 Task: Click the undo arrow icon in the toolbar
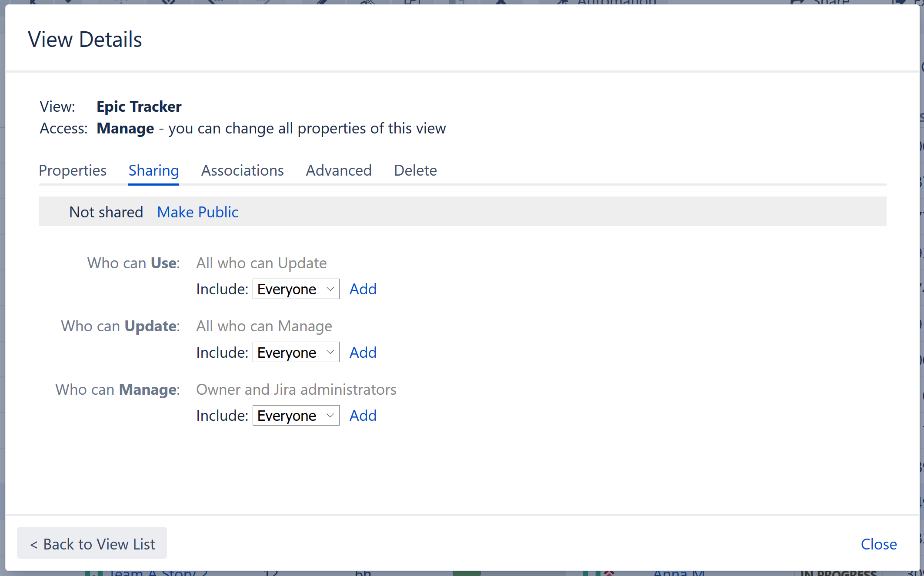coord(215,3)
